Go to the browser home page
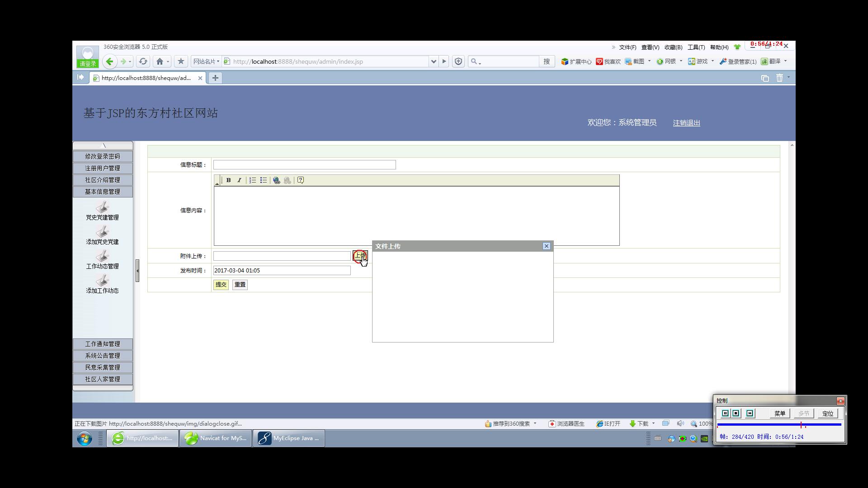 point(159,61)
